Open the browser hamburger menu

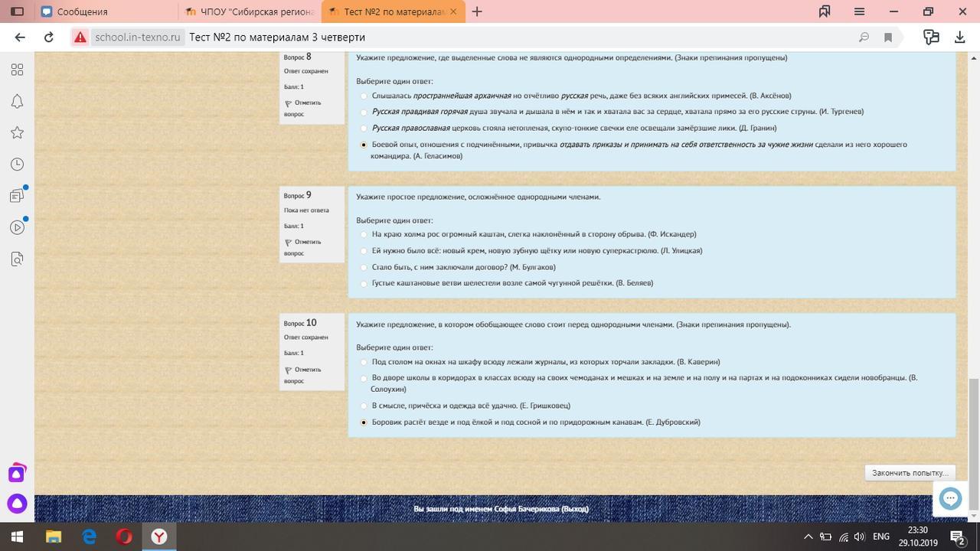coord(859,11)
